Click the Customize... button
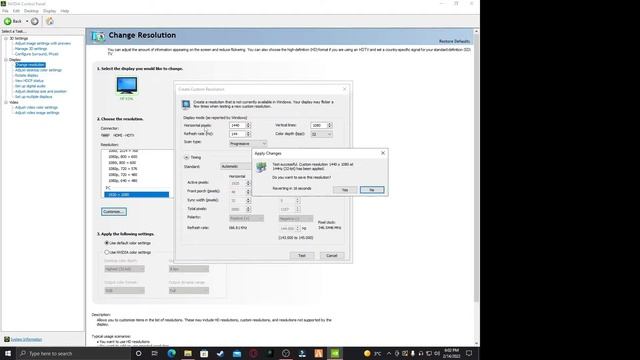 click(x=114, y=211)
